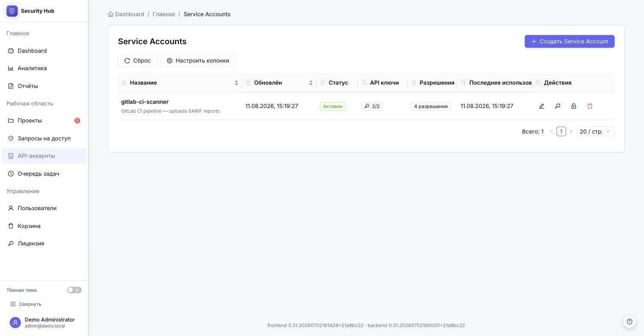
Task: Toggle the Тёмная тема switch
Action: coord(75,290)
